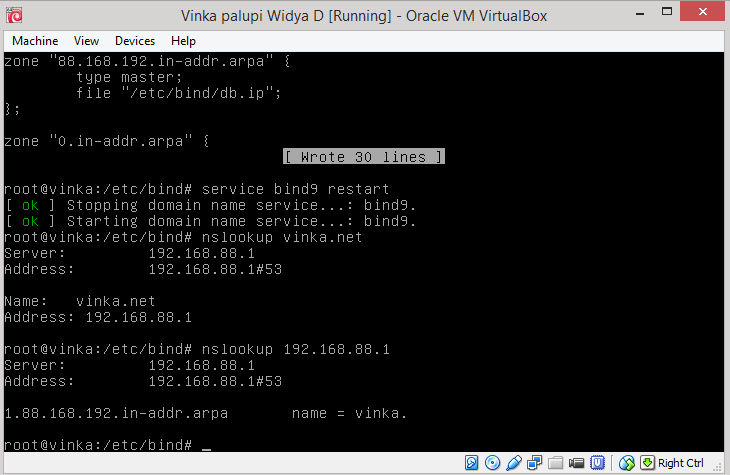
Task: Click the zone "88.168.192.in-addr.arpa" line
Action: click(x=147, y=61)
